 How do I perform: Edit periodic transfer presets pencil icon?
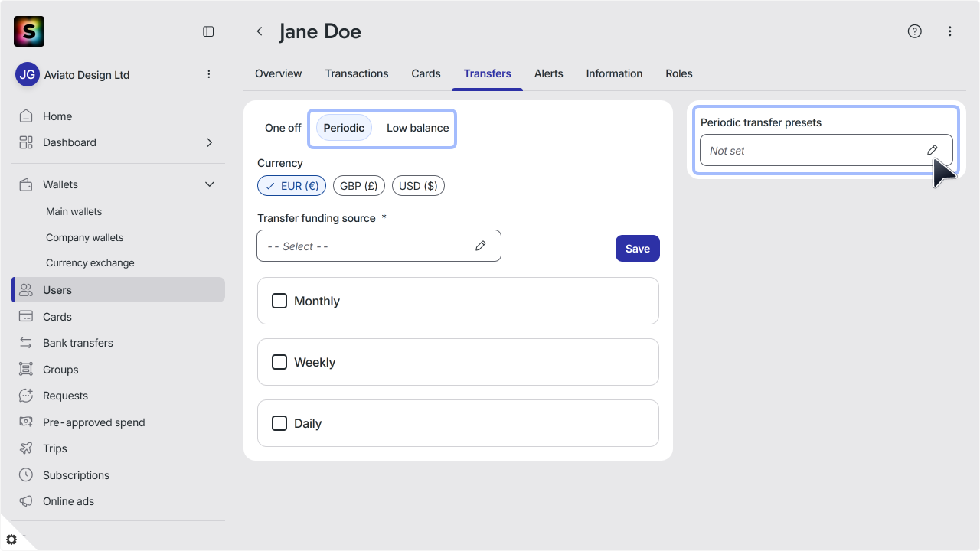tap(933, 150)
